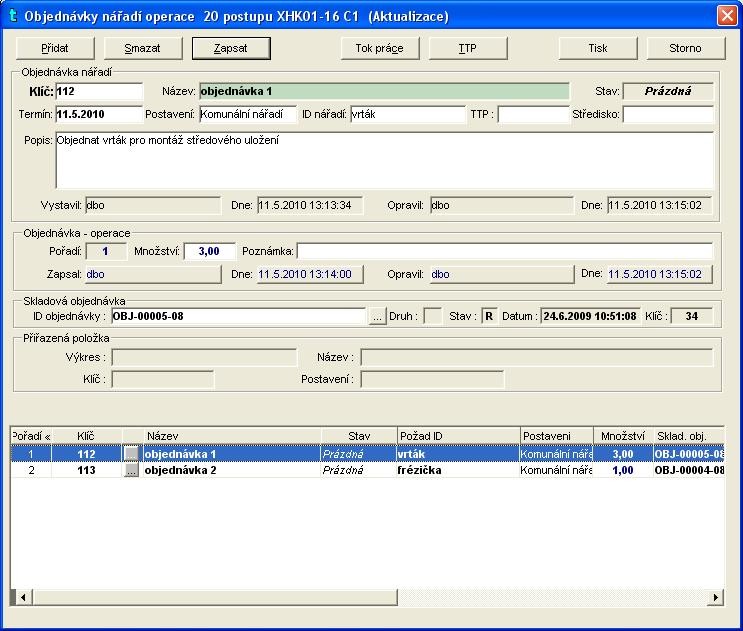Focus the empty Středisko field
Image resolution: width=743 pixels, height=631 pixels.
coord(668,114)
